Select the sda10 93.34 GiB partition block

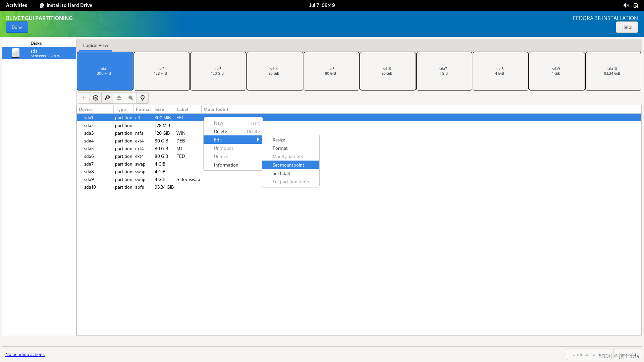pos(613,71)
